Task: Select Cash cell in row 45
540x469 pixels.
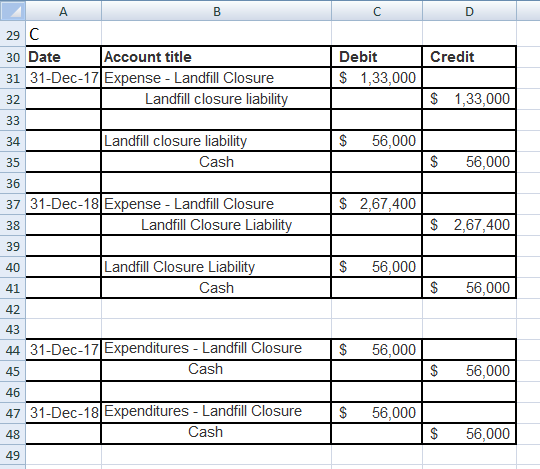Action: click(216, 371)
